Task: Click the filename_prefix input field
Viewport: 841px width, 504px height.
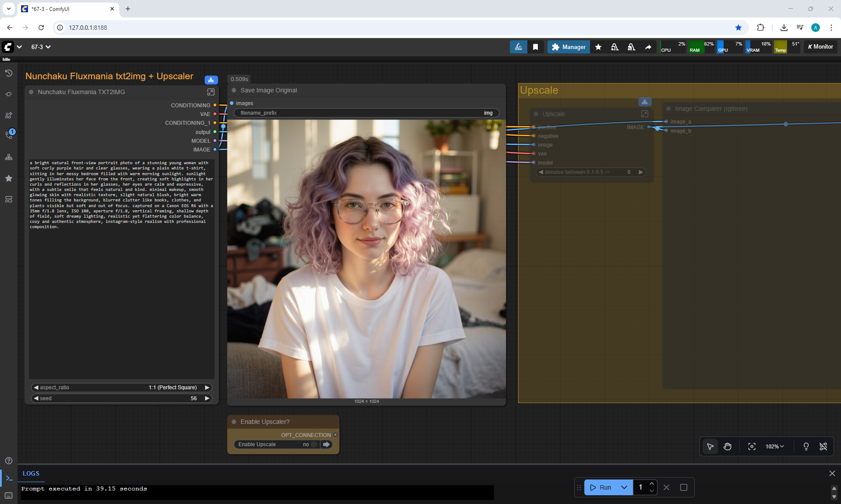Action: pos(366,113)
